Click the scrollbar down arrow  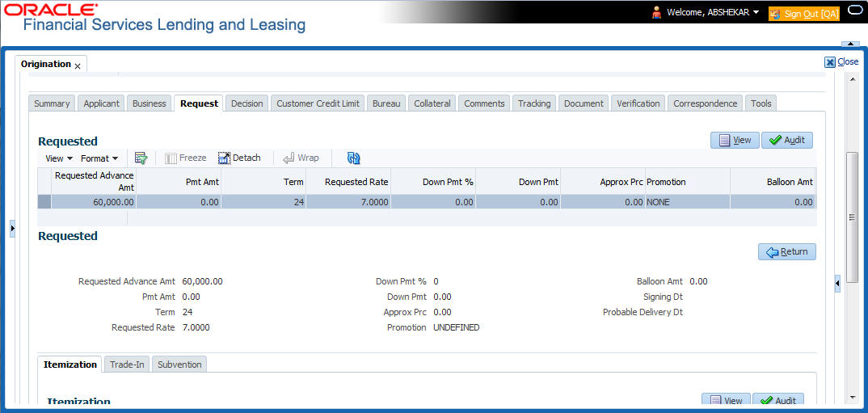[852, 397]
